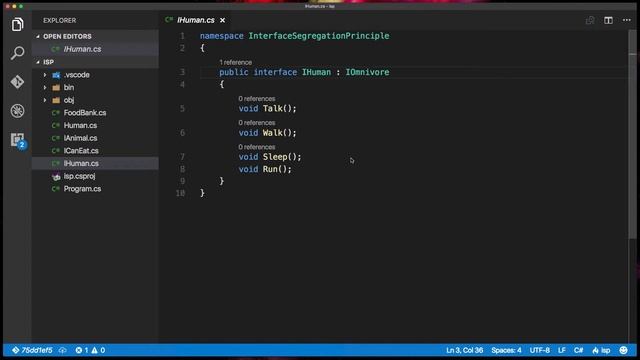Viewport: 640px width, 360px height.
Task: Click '0 references' lens above Walk()
Action: pyautogui.click(x=257, y=123)
